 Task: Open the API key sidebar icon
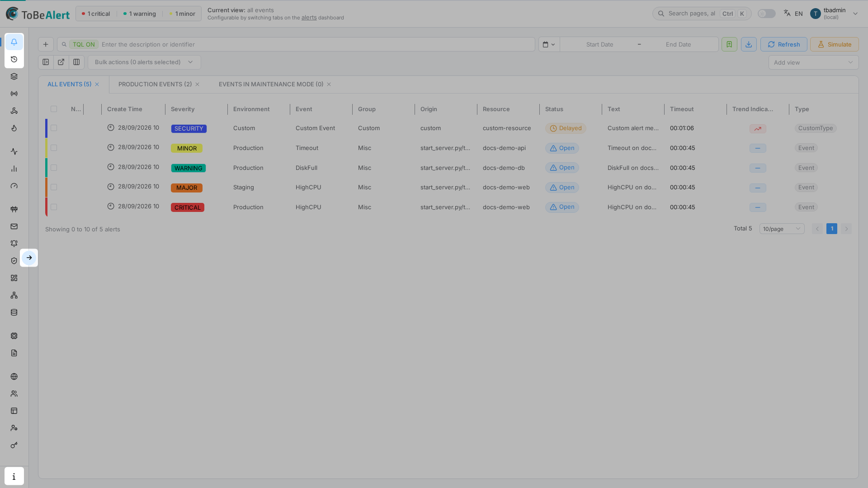14,445
